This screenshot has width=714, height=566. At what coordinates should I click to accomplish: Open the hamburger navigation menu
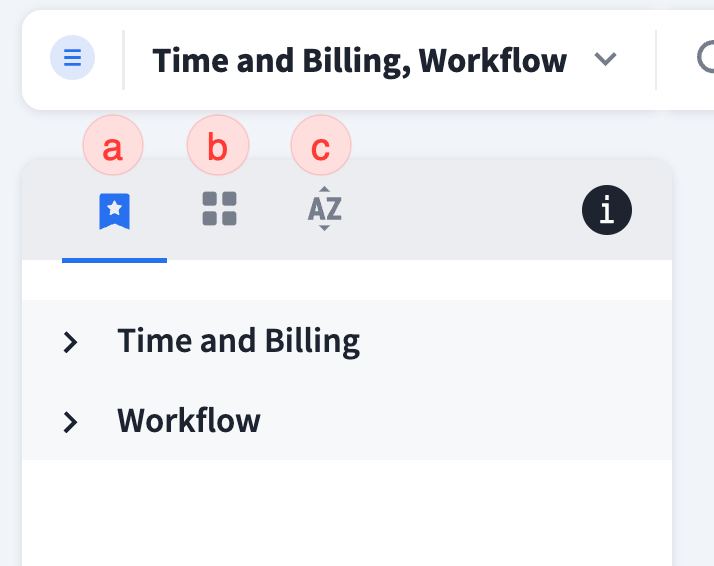(x=72, y=58)
